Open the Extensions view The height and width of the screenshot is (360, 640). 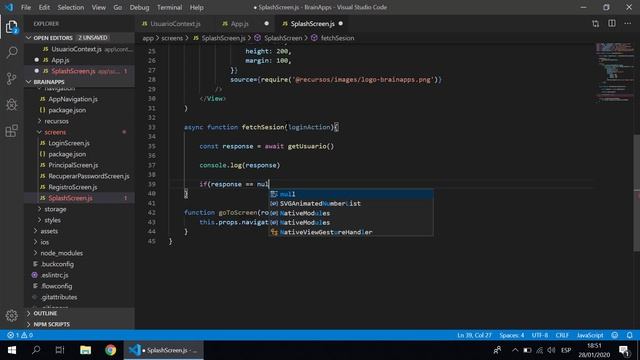point(11,131)
